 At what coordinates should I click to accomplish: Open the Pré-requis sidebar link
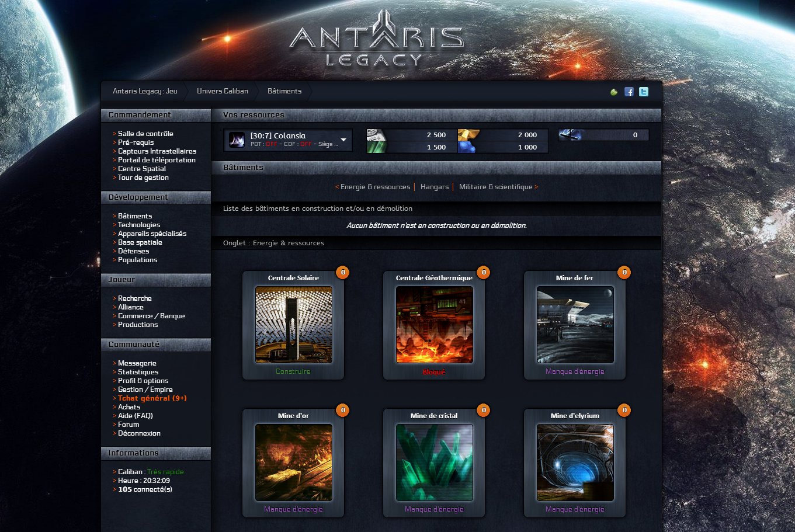[136, 142]
